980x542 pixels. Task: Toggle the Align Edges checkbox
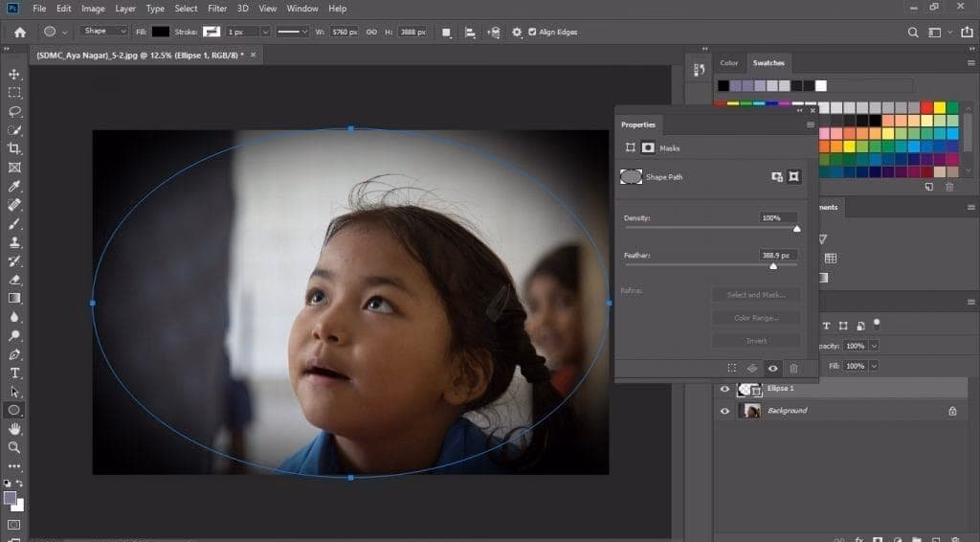coord(532,32)
